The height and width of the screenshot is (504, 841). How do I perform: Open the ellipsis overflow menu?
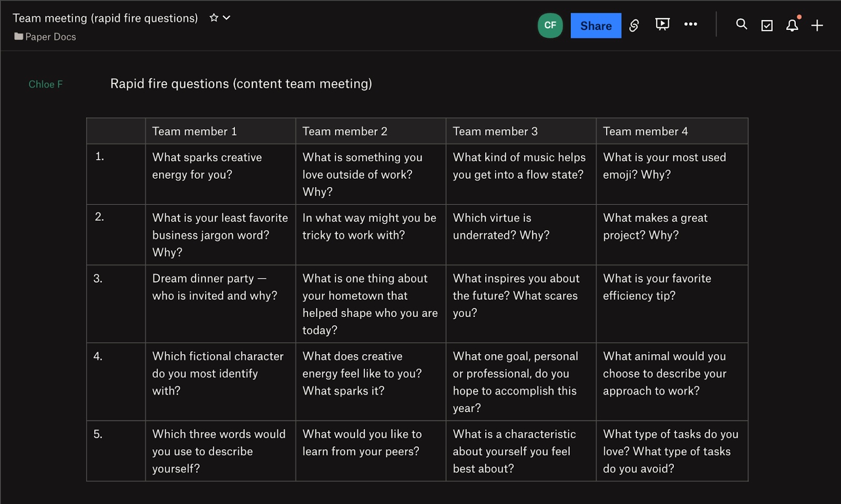tap(691, 25)
